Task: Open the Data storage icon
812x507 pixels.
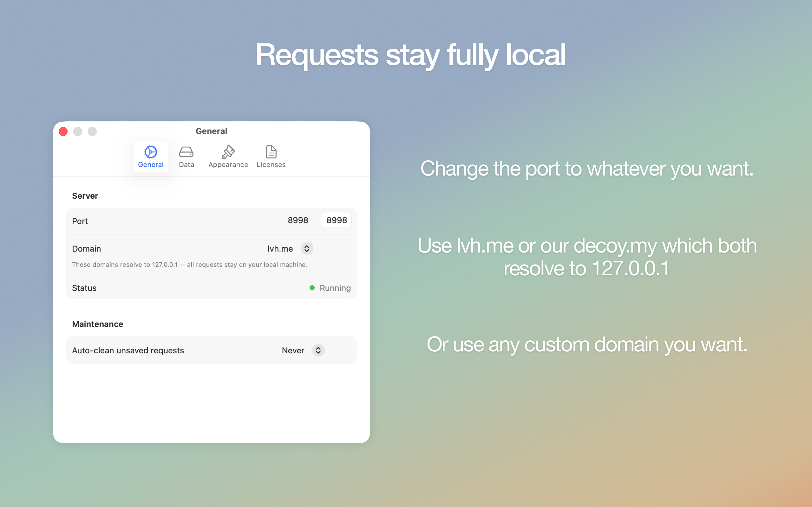Action: point(186,151)
